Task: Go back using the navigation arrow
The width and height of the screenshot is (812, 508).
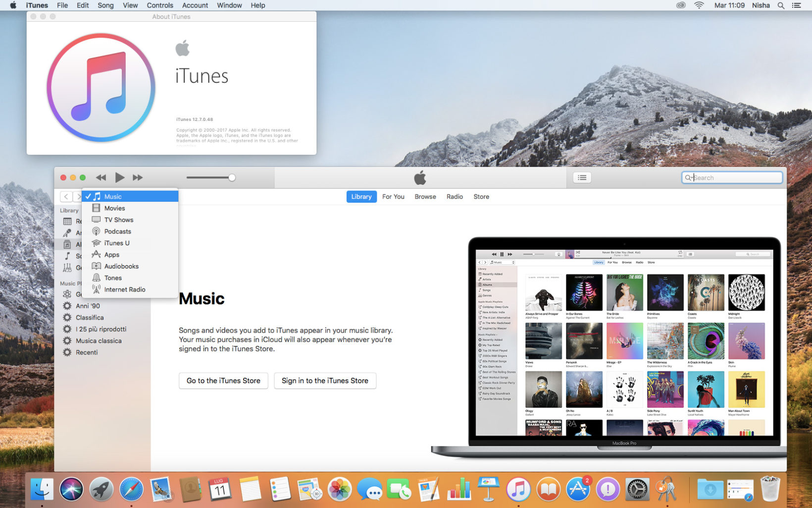Action: tap(66, 197)
